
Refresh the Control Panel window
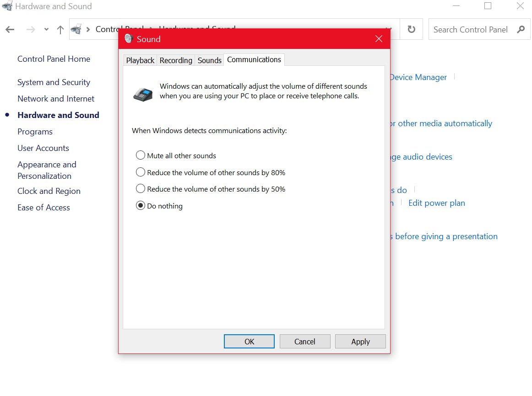pyautogui.click(x=411, y=29)
